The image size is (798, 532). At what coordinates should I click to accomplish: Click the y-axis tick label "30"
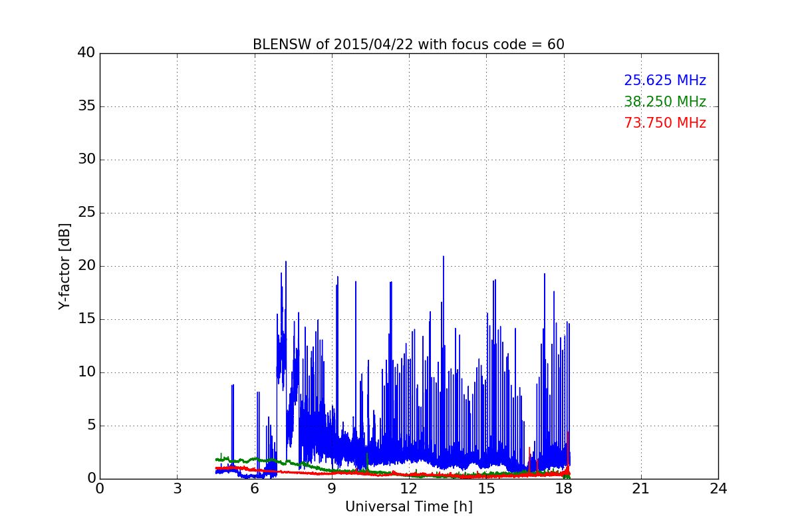(86, 160)
